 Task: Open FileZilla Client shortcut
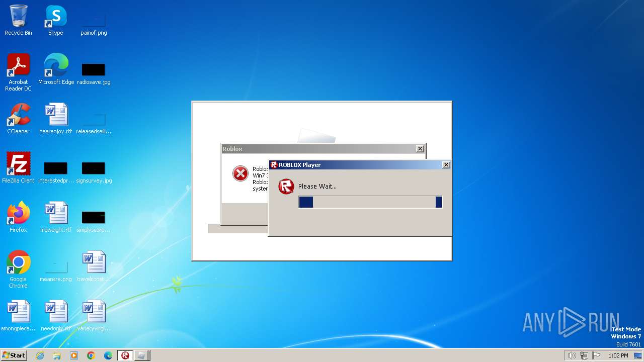(18, 168)
